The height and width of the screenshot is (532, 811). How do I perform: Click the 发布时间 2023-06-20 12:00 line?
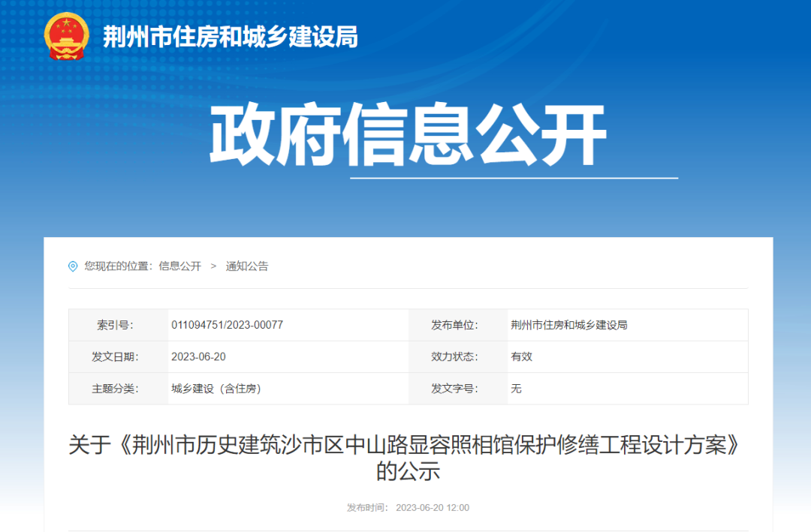click(x=408, y=508)
